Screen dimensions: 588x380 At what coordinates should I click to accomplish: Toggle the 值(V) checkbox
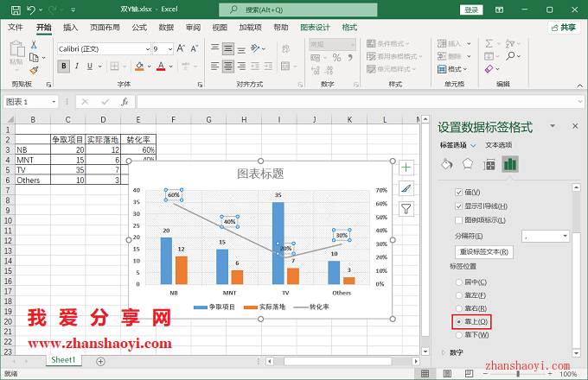[458, 192]
